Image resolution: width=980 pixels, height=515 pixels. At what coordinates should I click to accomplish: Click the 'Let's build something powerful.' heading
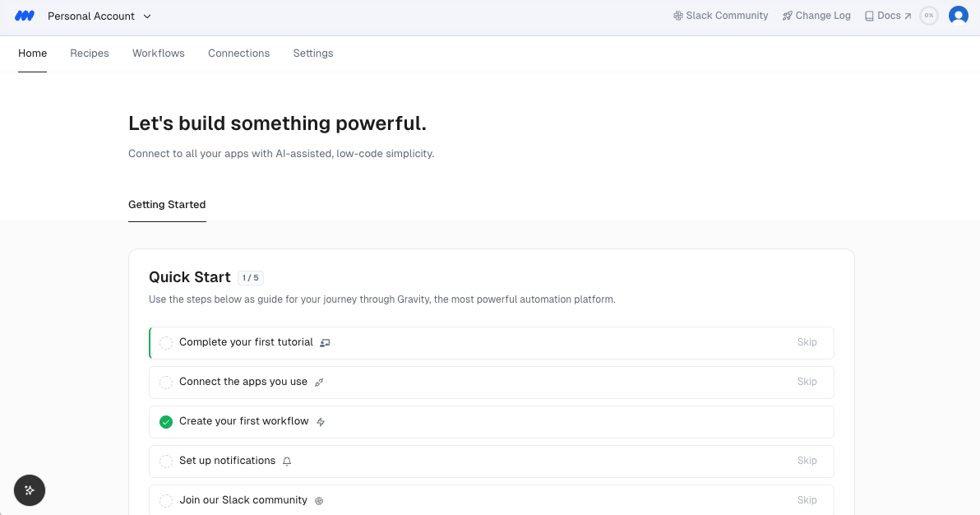click(278, 123)
